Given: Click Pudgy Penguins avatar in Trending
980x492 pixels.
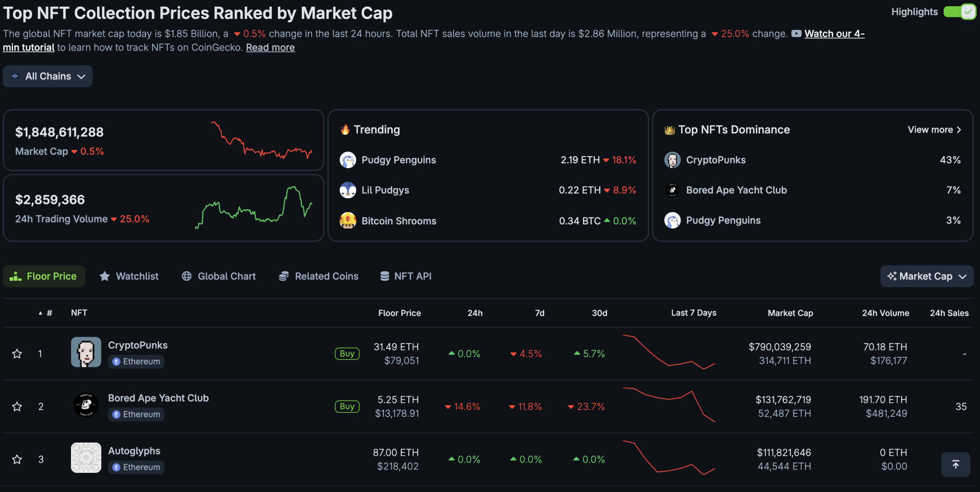Looking at the screenshot, I should [348, 160].
